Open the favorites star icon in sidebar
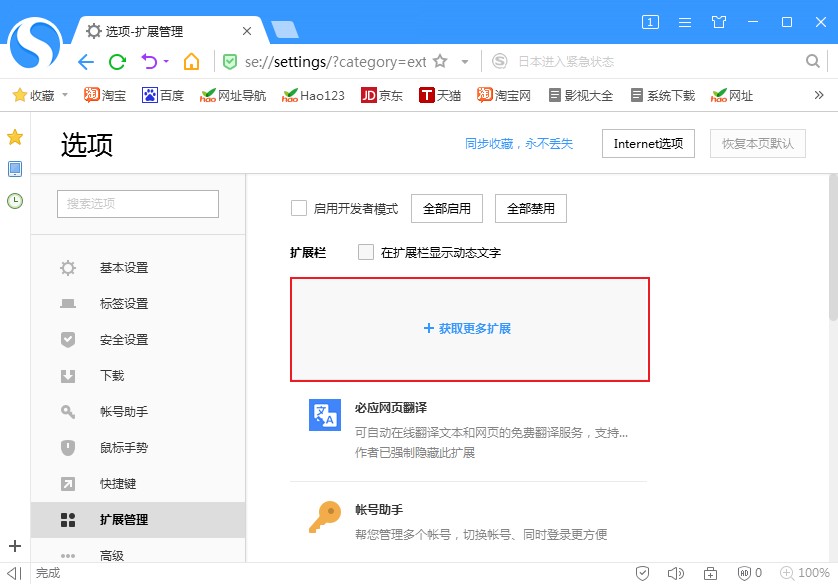Screen dimensions: 838x584 tap(14, 136)
